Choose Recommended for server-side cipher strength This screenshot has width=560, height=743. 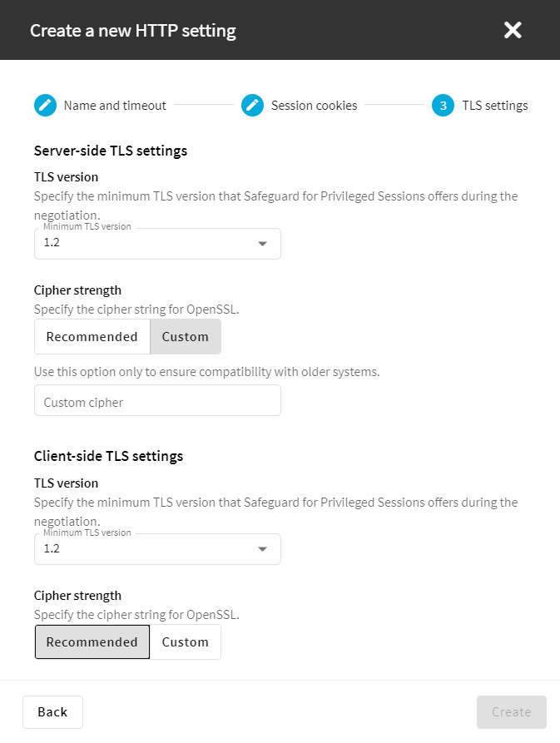pos(92,337)
